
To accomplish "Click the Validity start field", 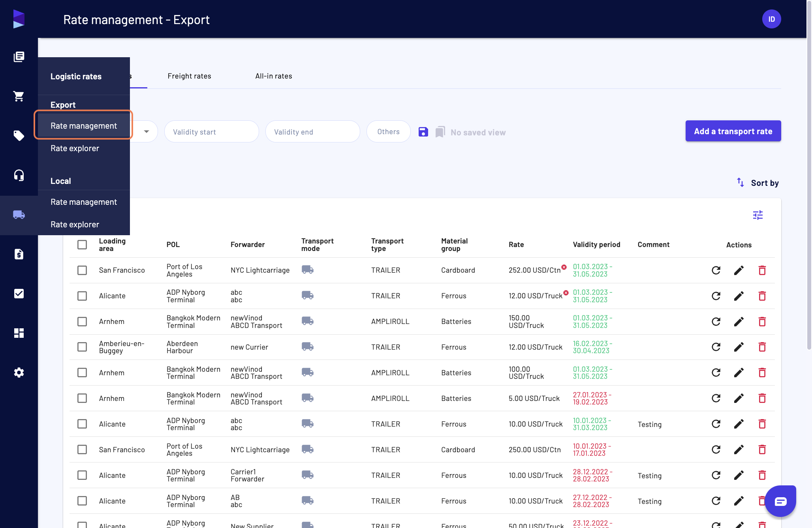I will tap(212, 132).
